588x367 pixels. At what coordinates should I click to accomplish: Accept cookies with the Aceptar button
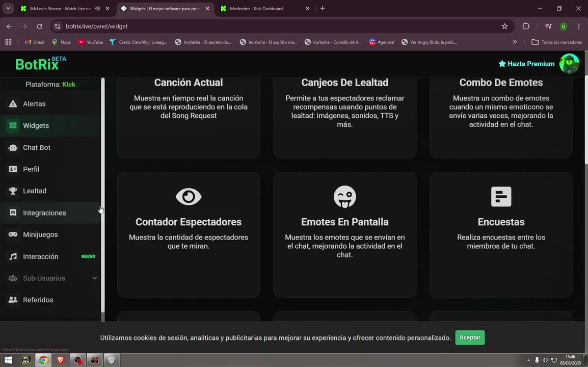click(470, 338)
